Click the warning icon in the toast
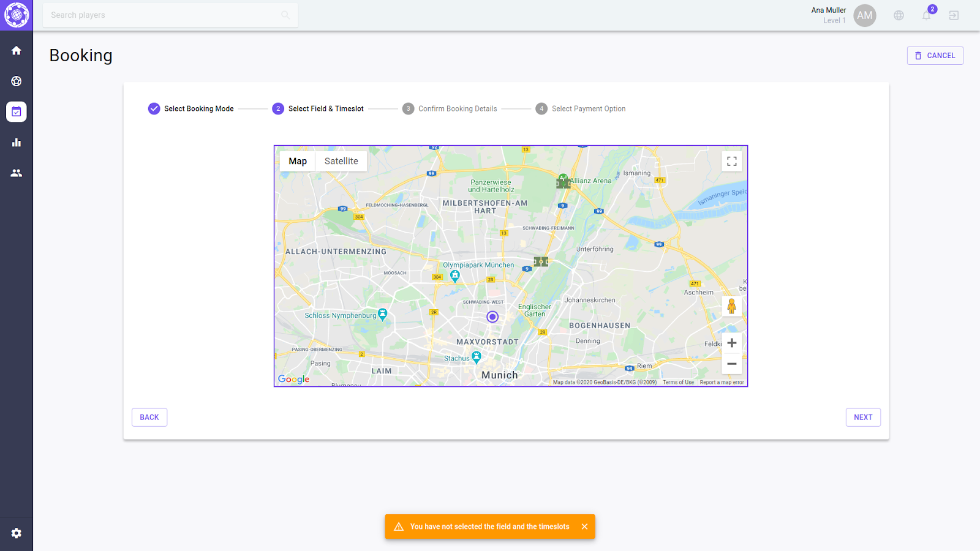This screenshot has width=980, height=551. (x=399, y=527)
